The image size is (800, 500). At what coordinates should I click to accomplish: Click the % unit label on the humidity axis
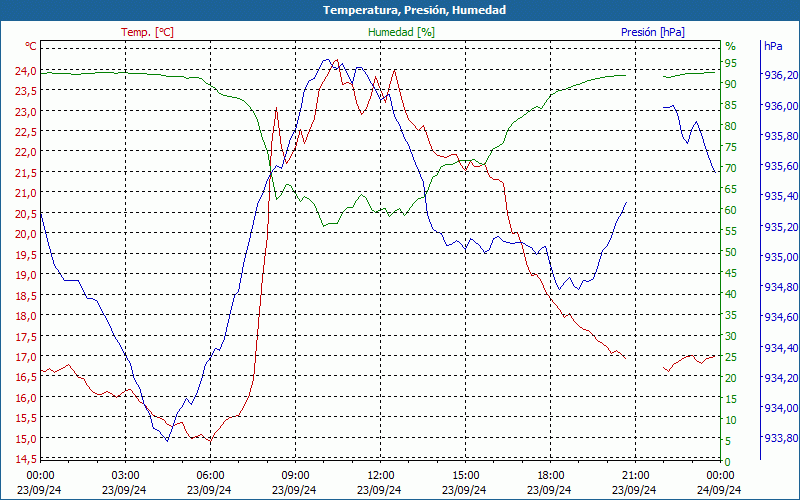click(731, 47)
